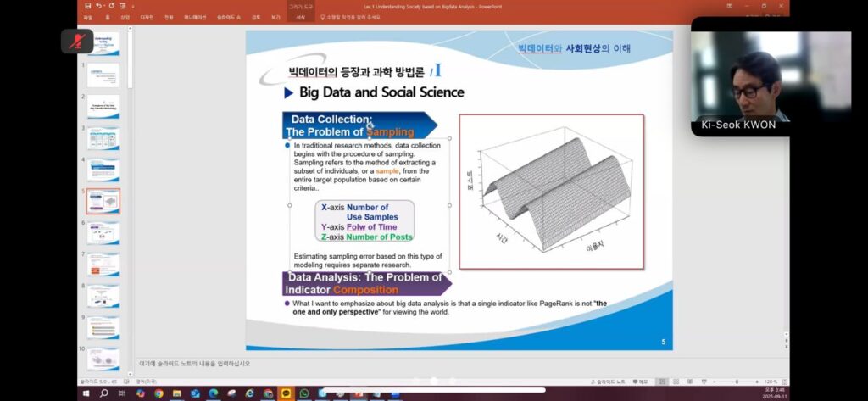
Task: Switch to Normal view icon
Action: coord(662,382)
